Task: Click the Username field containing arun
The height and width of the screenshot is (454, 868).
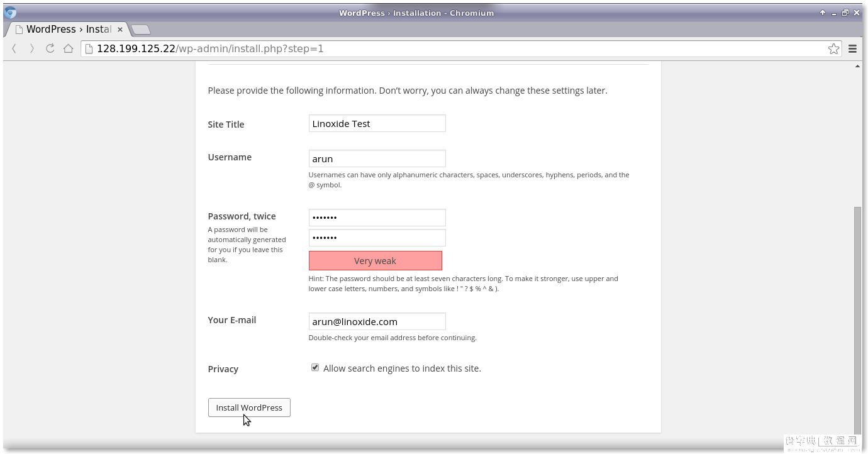Action: click(x=377, y=158)
